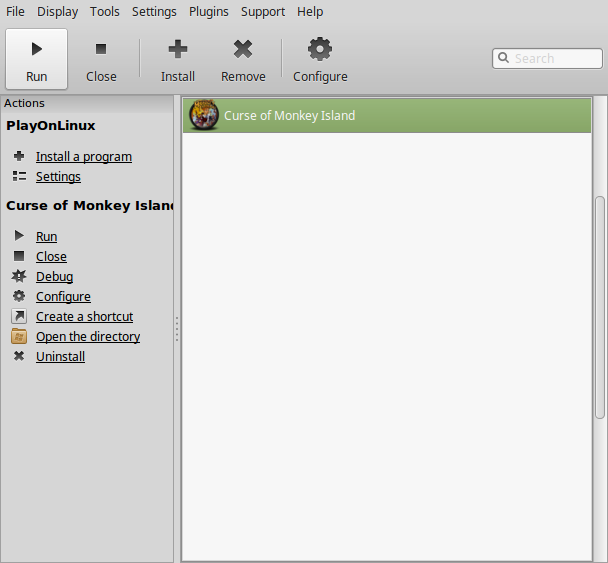
Task: Open the File menu
Action: [15, 12]
